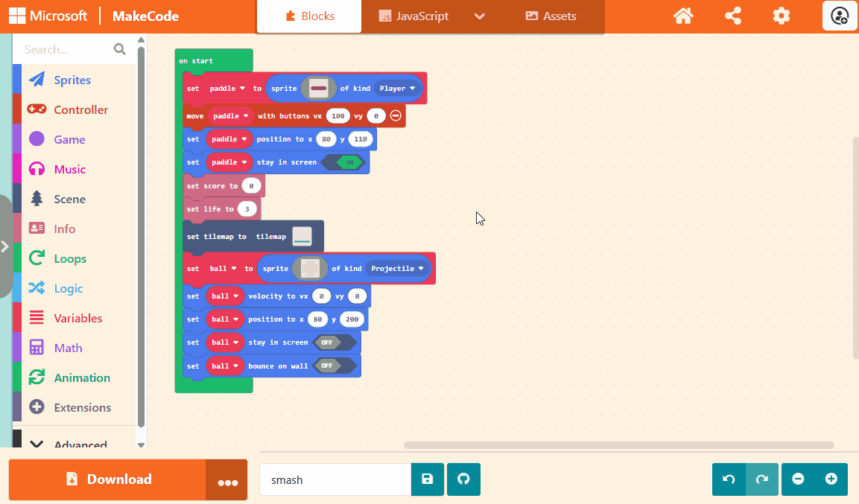Open the Projectile kind dropdown

(x=397, y=269)
